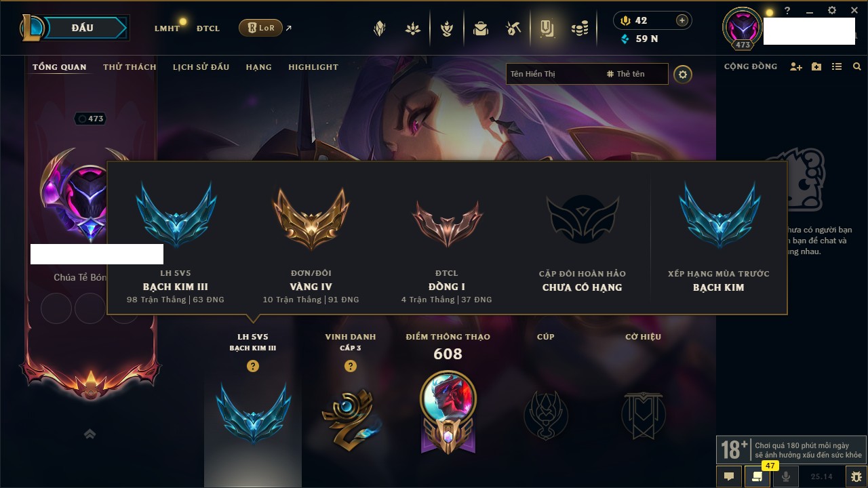Open the Collection backpack icon

coord(481,28)
